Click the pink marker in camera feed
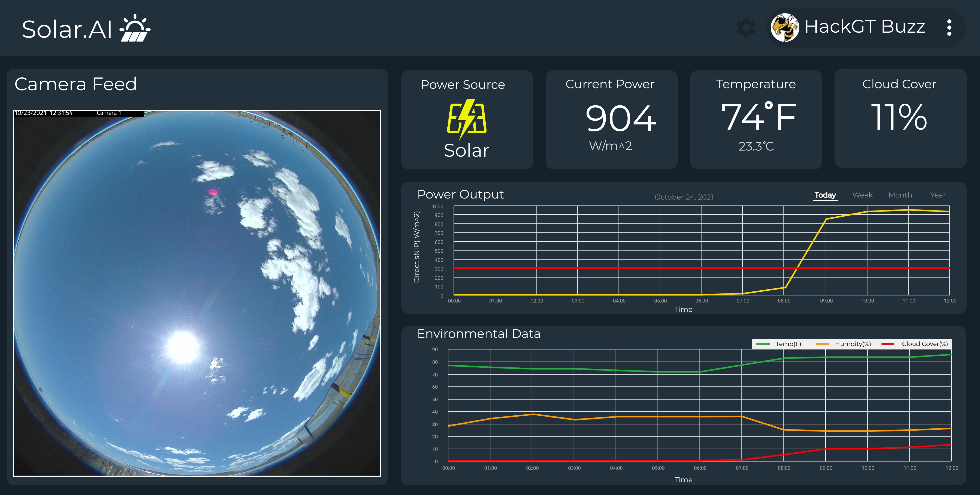 pos(213,192)
